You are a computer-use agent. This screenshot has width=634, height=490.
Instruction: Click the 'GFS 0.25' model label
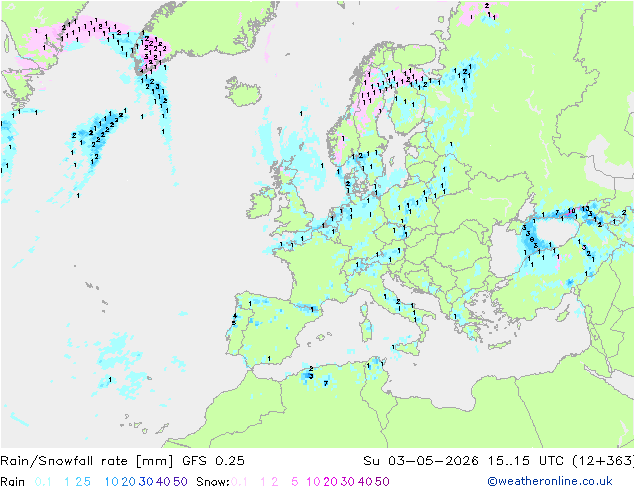(x=213, y=460)
